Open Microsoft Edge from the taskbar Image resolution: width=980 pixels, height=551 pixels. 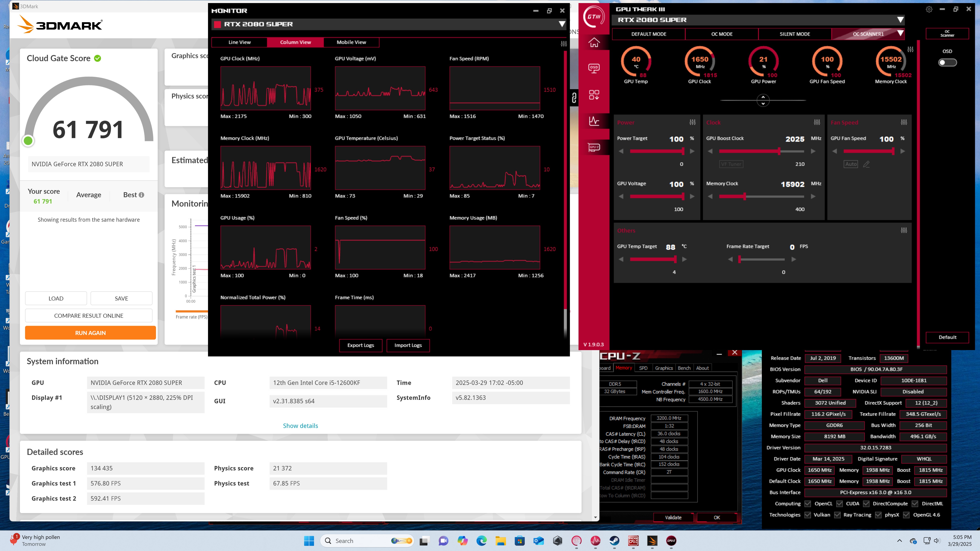(x=481, y=541)
